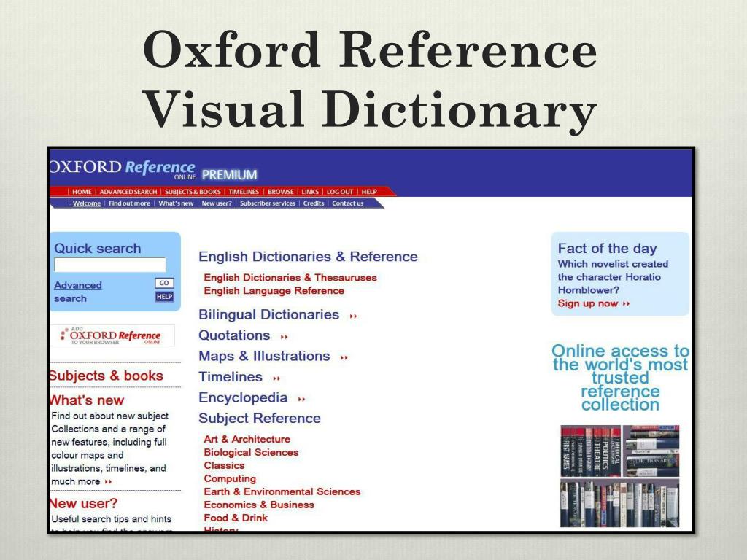The height and width of the screenshot is (560, 747).
Task: Open Subjects & books sidebar heading
Action: 107,376
